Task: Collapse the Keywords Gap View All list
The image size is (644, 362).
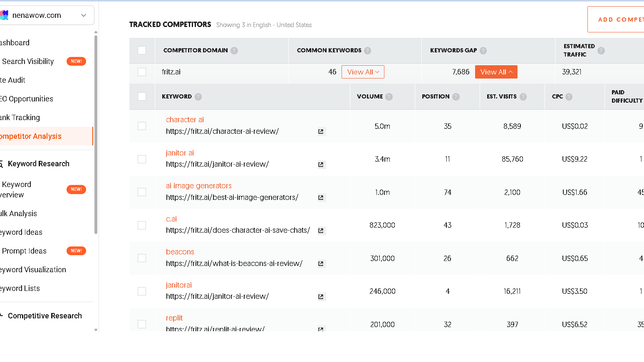Action: pyautogui.click(x=496, y=71)
